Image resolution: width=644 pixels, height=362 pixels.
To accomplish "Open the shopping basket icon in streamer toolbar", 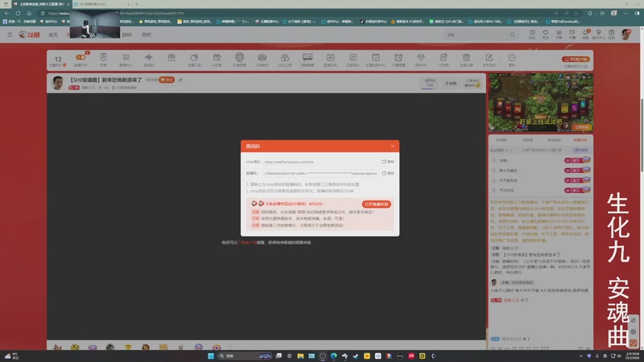I will (466, 57).
